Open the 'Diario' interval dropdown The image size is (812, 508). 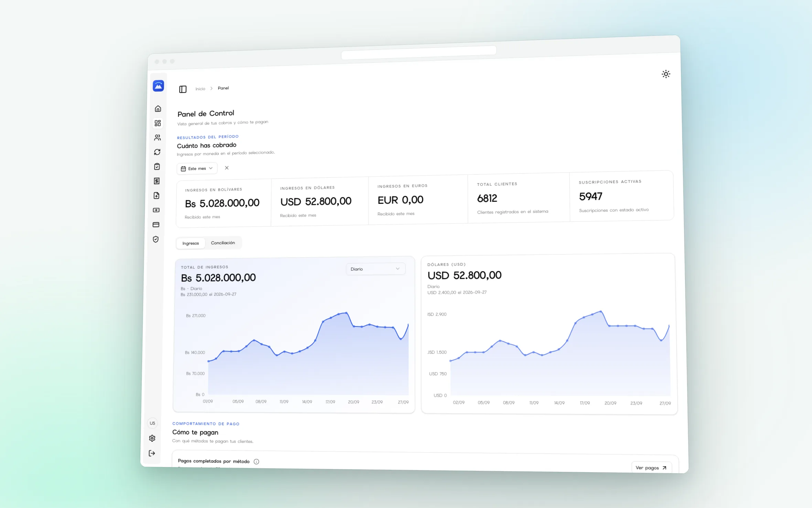(x=375, y=269)
